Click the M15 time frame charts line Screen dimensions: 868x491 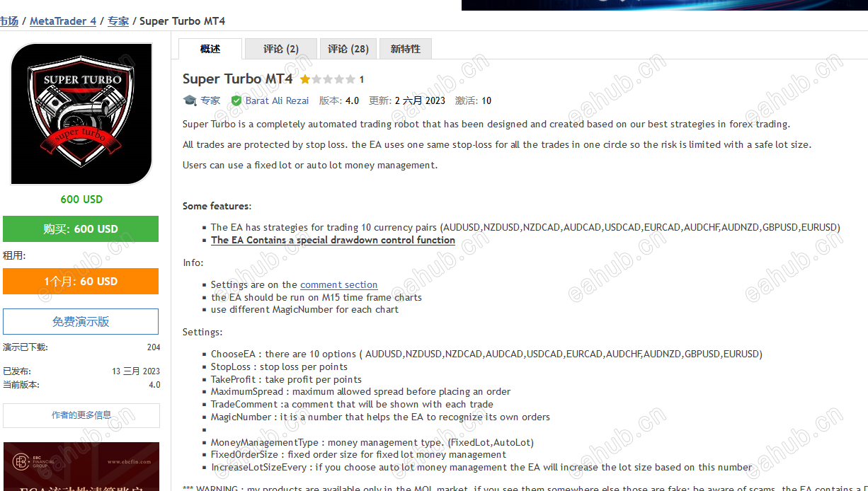[x=316, y=297]
